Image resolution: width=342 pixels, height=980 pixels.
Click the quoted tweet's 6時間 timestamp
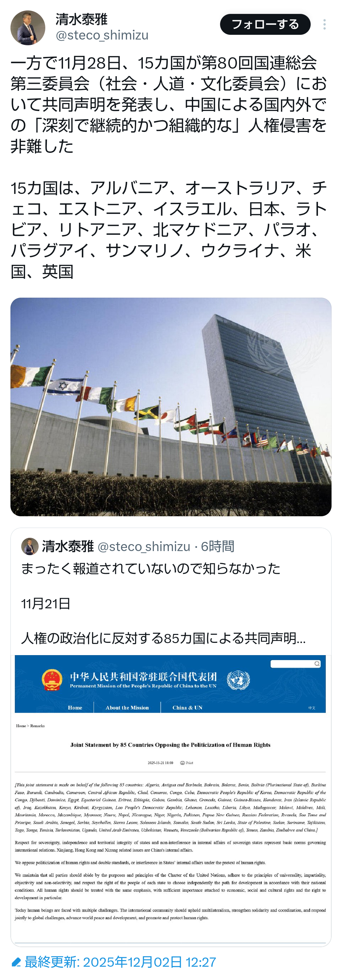(218, 546)
